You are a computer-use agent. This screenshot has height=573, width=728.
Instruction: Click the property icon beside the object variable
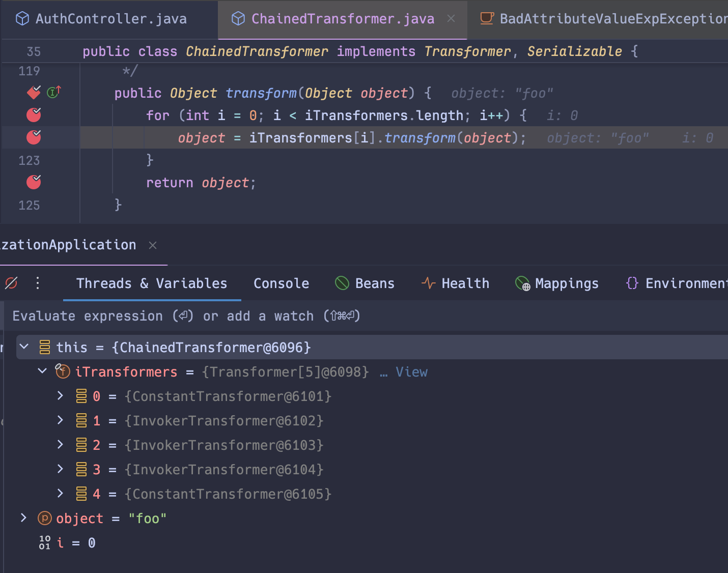pyautogui.click(x=44, y=518)
